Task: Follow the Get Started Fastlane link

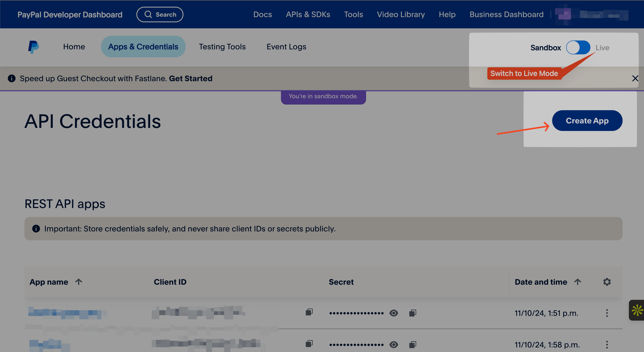Action: pyautogui.click(x=191, y=79)
